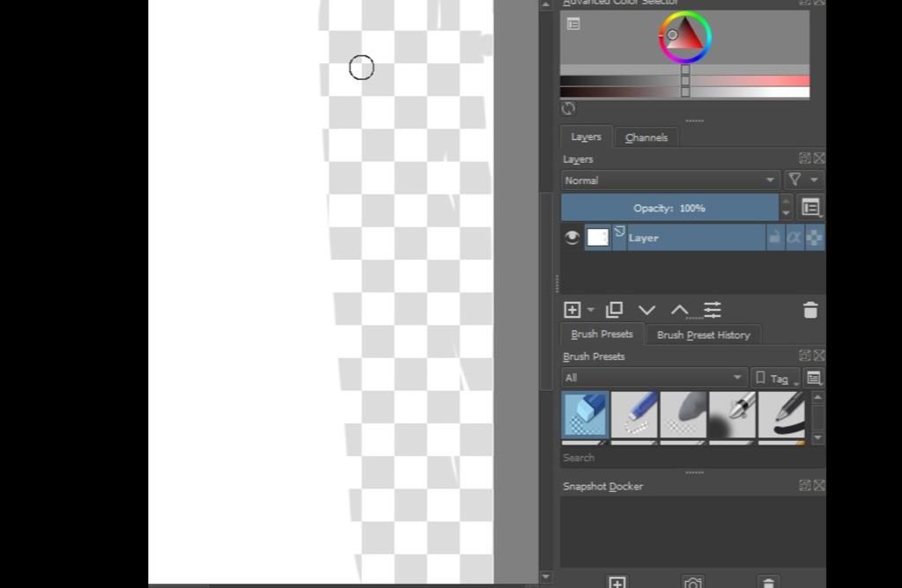Viewport: 902px width, 588px height.
Task: Adjust the white-to-black shade slider
Action: coord(684,92)
